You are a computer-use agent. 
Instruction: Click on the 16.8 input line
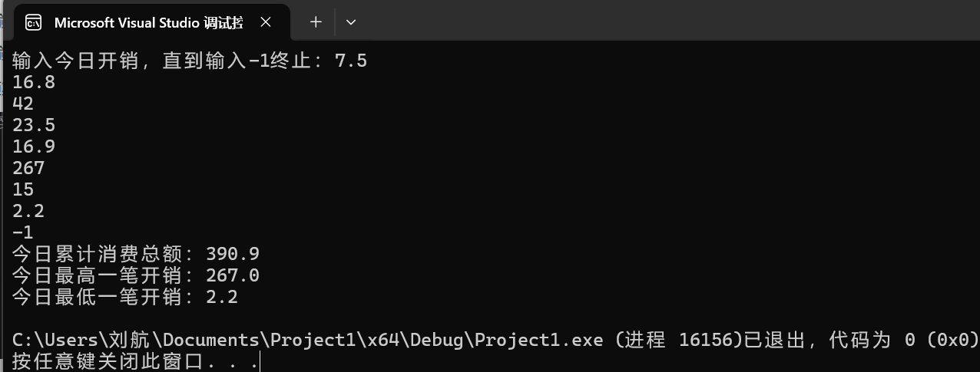click(34, 82)
